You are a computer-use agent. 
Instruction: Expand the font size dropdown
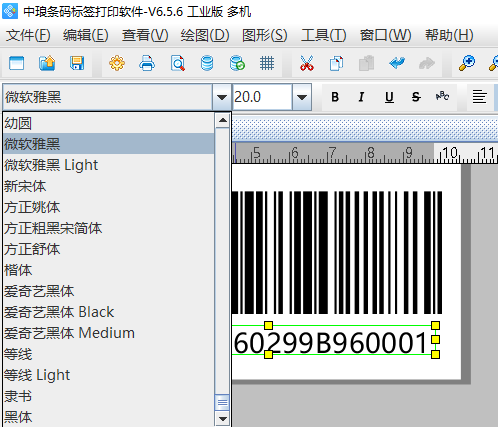coord(302,97)
